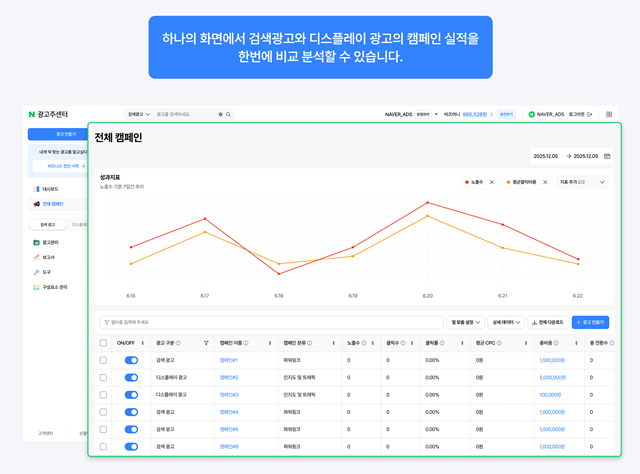Viewport: 640px width, 474px height.
Task: Toggle ON/OFF switch for 캠페인#1
Action: [130, 359]
